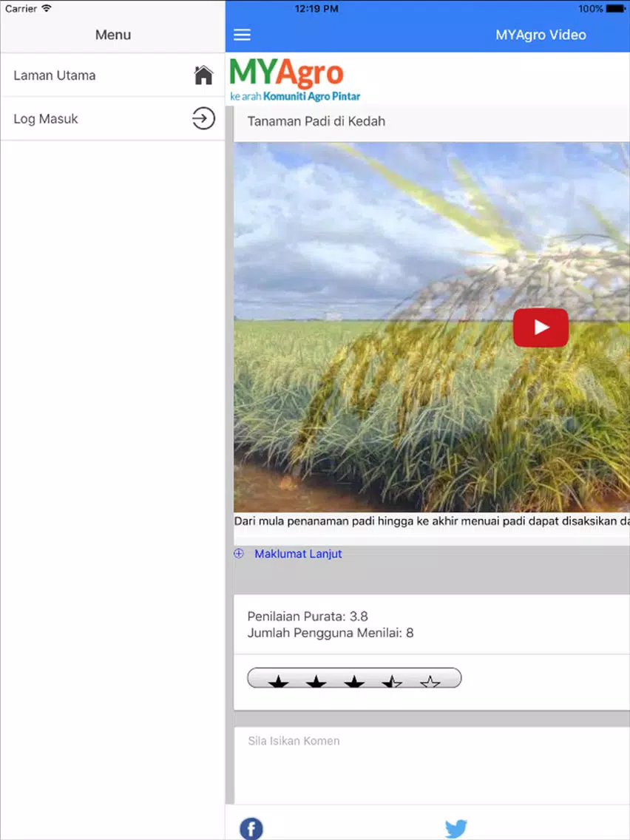This screenshot has height=840, width=630.
Task: Tap the Menu panel heading
Action: 113,35
